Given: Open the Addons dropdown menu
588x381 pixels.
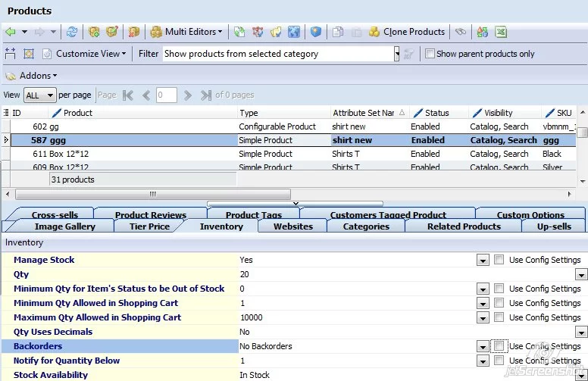Looking at the screenshot, I should click(55, 76).
